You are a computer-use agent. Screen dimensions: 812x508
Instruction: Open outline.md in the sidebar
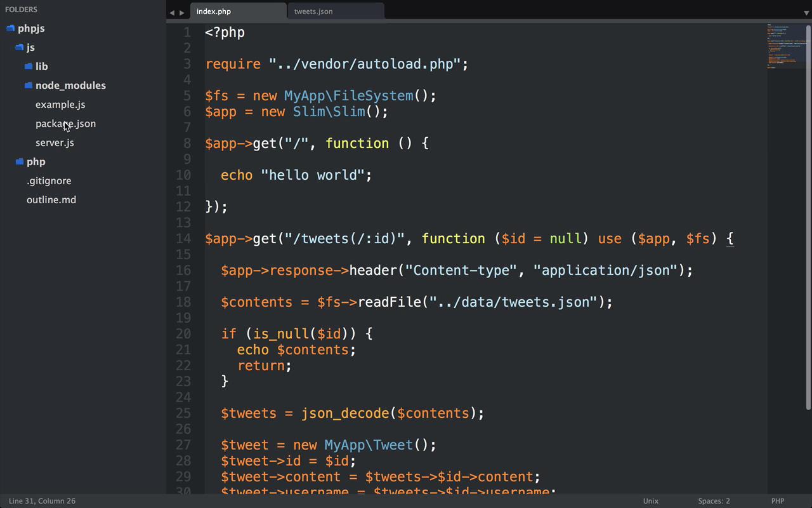(51, 200)
